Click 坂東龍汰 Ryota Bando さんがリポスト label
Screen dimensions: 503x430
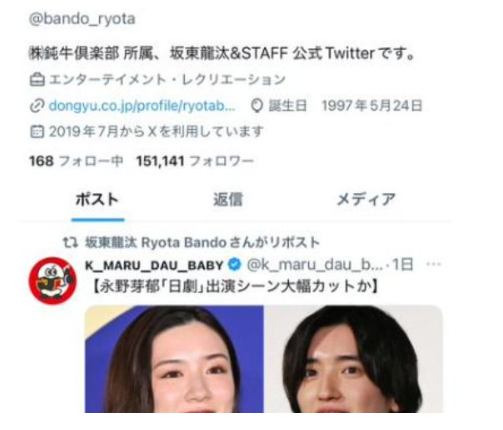coord(202,243)
